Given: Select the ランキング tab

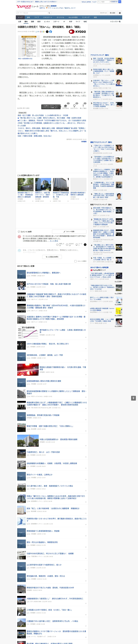Looking at the screenshot, I should click(x=86, y=17).
